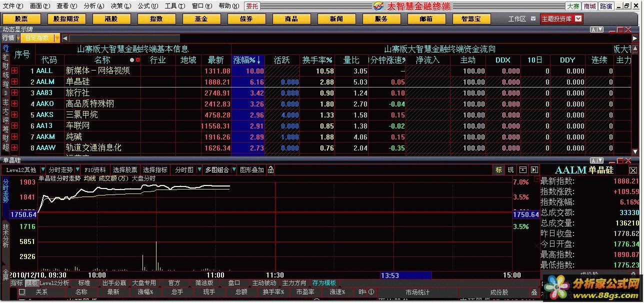
Task: Sort by the 换手率% column header
Action: [x=317, y=60]
